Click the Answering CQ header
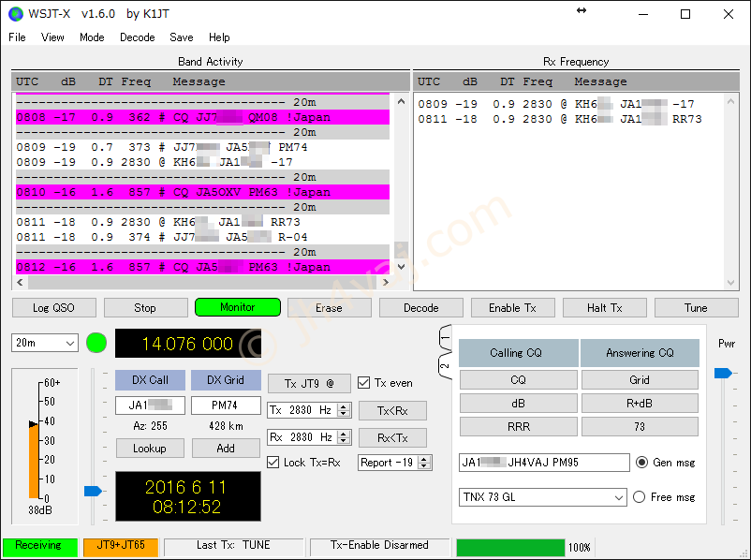The image size is (751, 560). click(x=640, y=353)
